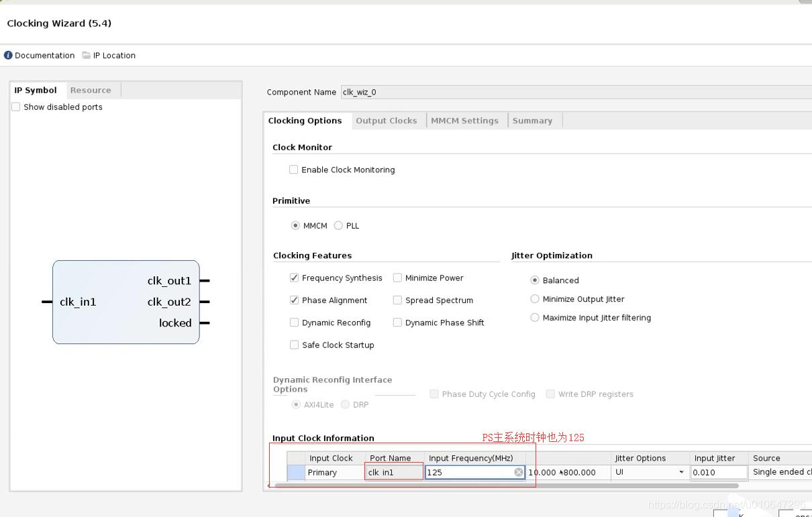This screenshot has width=812, height=517.
Task: Open the Documentation info icon
Action: [x=8, y=55]
